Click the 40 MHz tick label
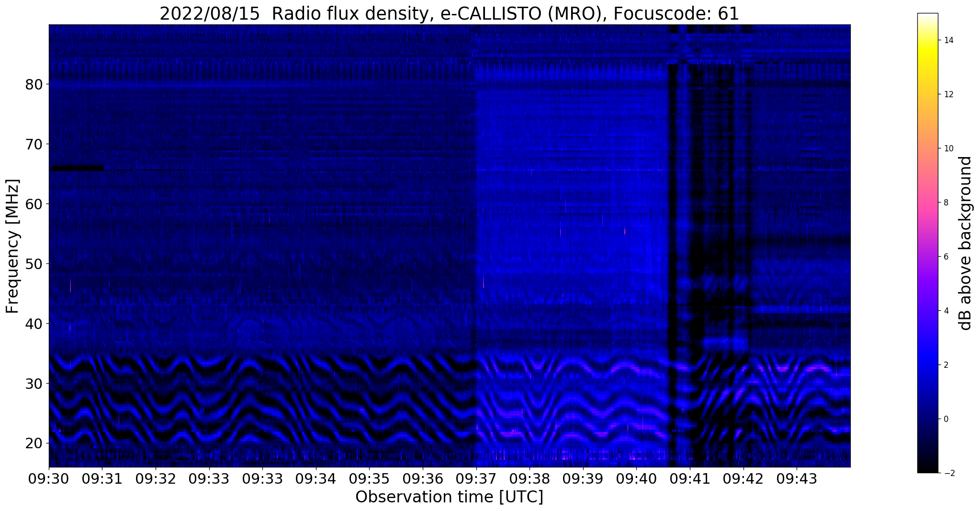The image size is (980, 511). pos(34,324)
